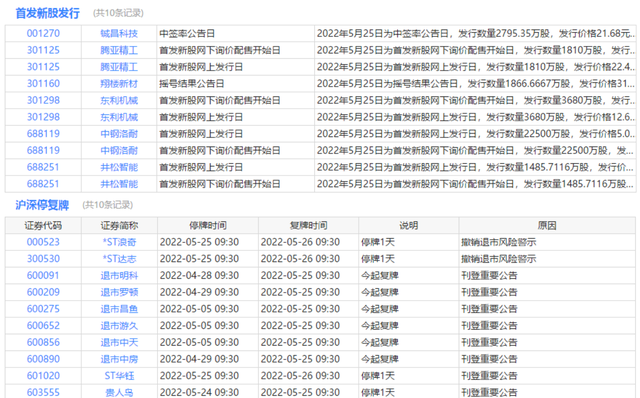Click the 停牌时间 column header
The height and width of the screenshot is (398, 640).
[208, 226]
